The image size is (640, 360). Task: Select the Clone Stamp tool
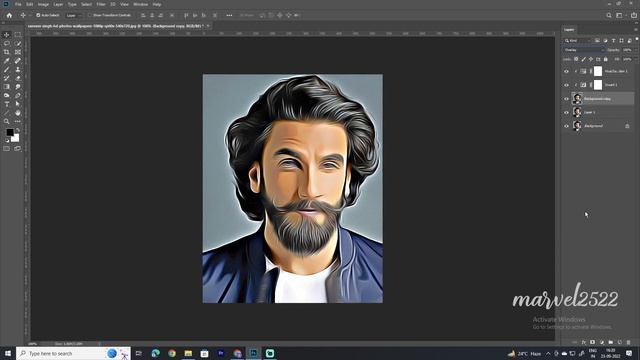click(x=18, y=70)
